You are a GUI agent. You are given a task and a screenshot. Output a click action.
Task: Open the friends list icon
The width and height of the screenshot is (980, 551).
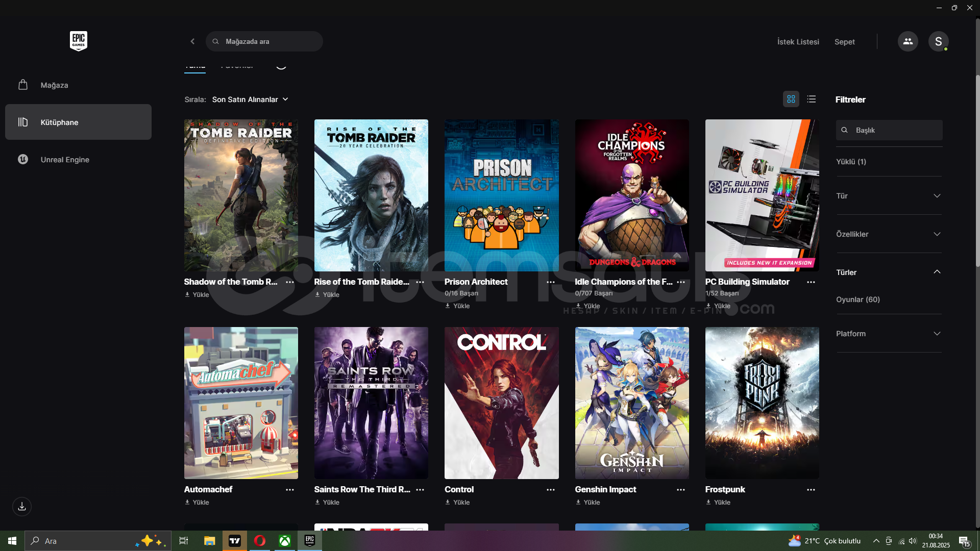(908, 41)
